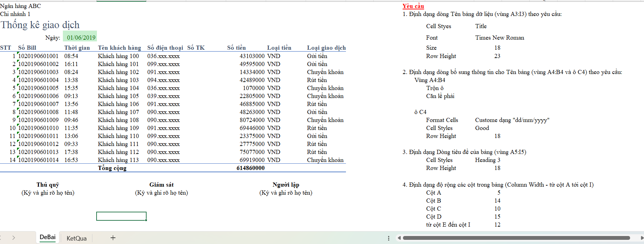Select 'Chuyển khoản' in Khách hàng 113 row
Image resolution: width=644 pixels, height=244 pixels.
coord(325,160)
